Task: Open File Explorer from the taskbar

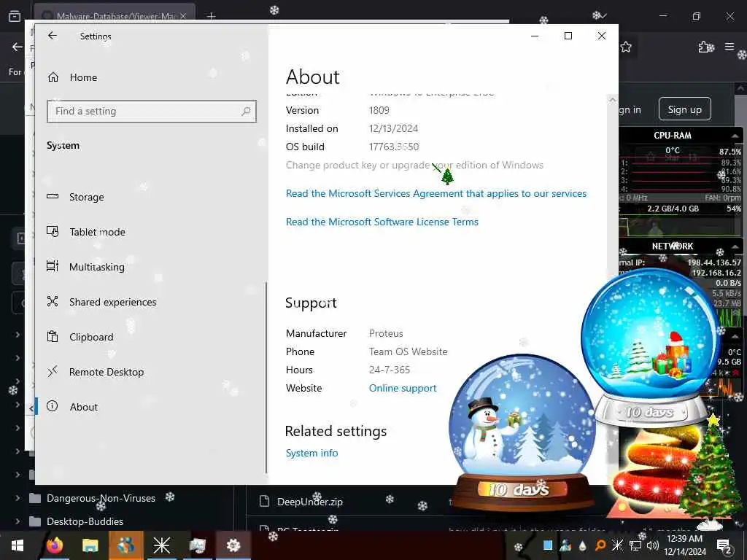Action: point(90,545)
